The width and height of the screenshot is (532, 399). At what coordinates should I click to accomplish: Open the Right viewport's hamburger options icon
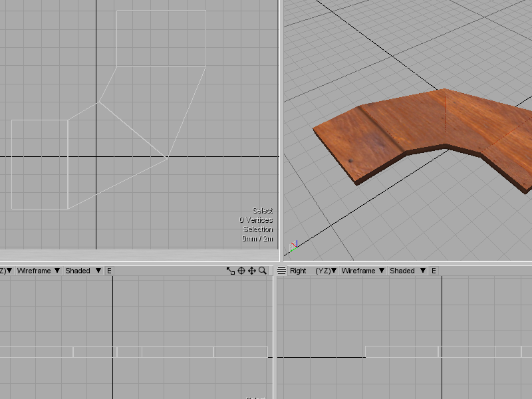pyautogui.click(x=281, y=271)
